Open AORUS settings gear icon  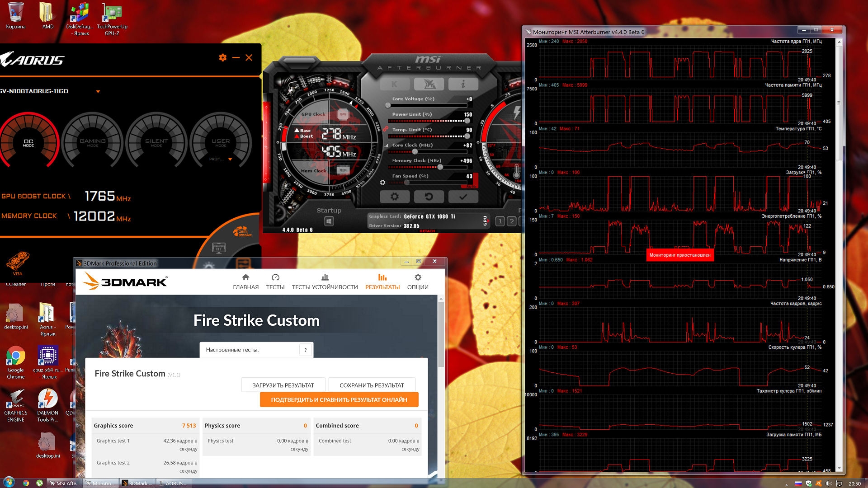coord(222,57)
